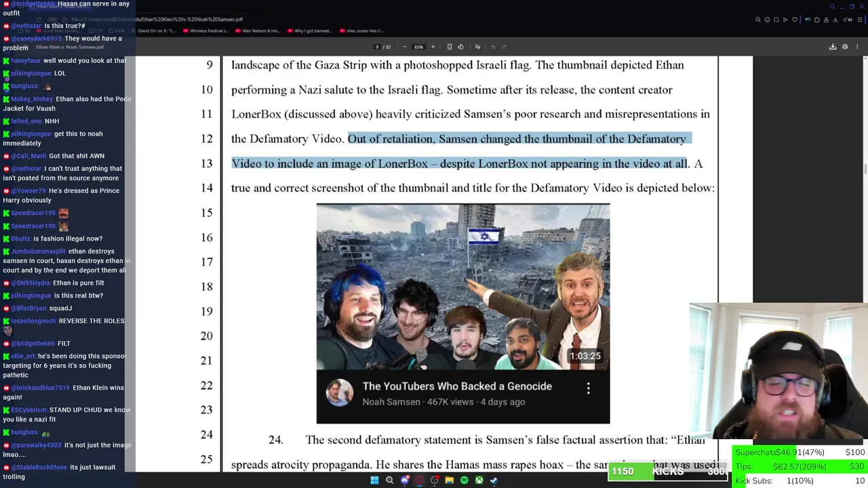The height and width of the screenshot is (488, 868).
Task: Open the browser profile account icon
Action: pos(826,20)
